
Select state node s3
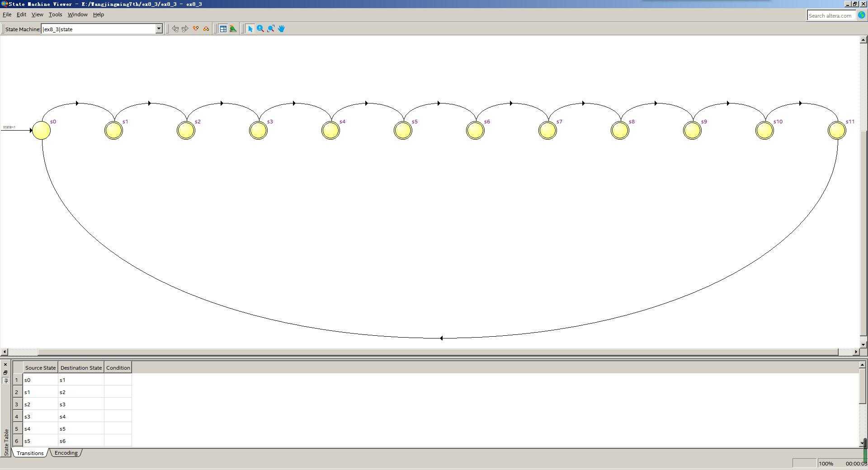[x=258, y=131]
